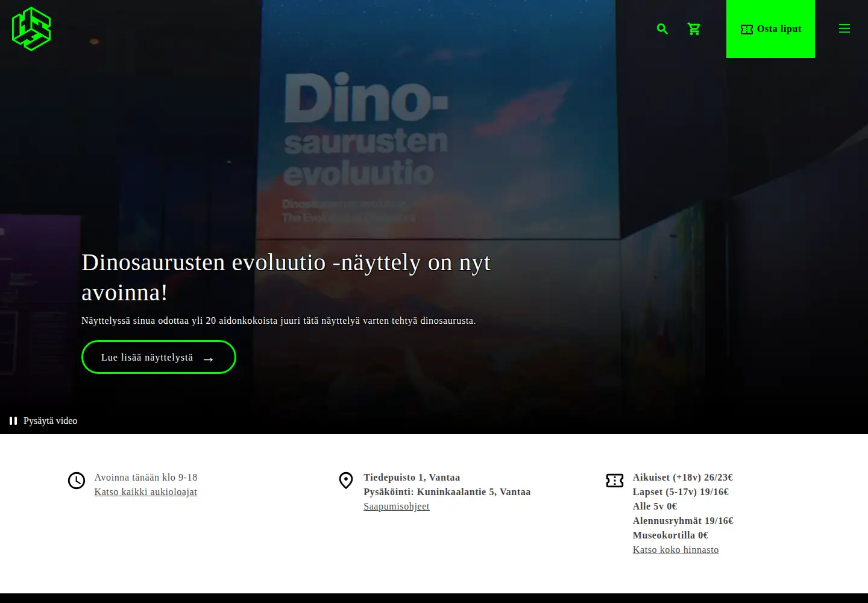868x603 pixels.
Task: Click 'Pysäköinti: Kuninkaalantie 5, Vantaa' text
Action: pyautogui.click(x=447, y=492)
